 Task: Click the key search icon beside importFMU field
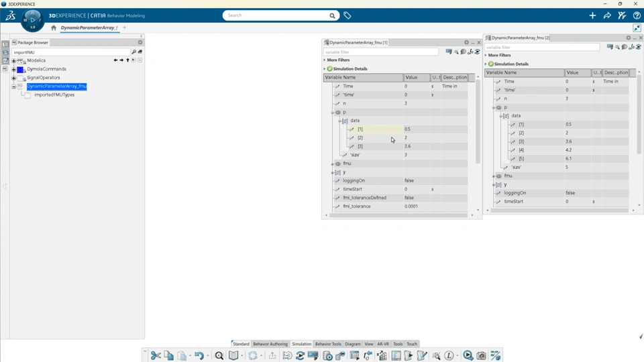134,52
